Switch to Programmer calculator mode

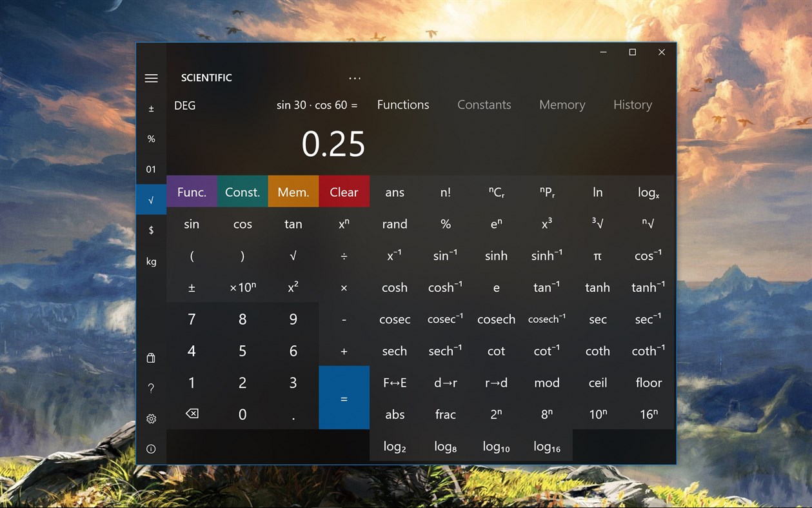click(x=151, y=169)
